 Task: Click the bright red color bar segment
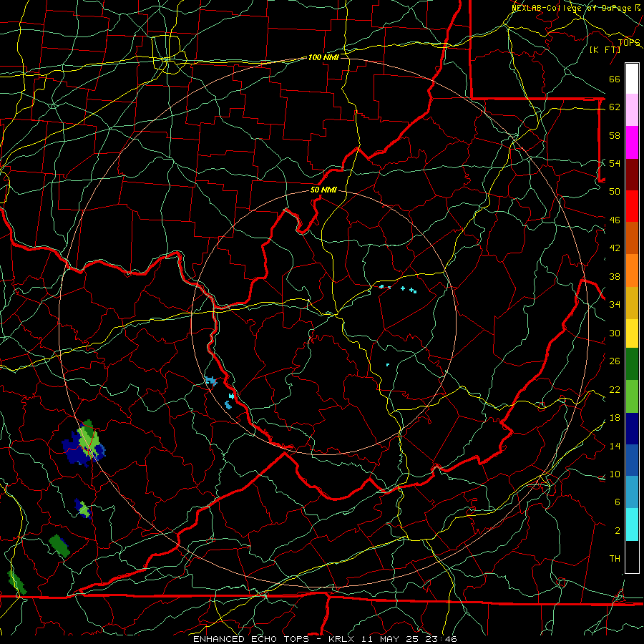[632, 206]
